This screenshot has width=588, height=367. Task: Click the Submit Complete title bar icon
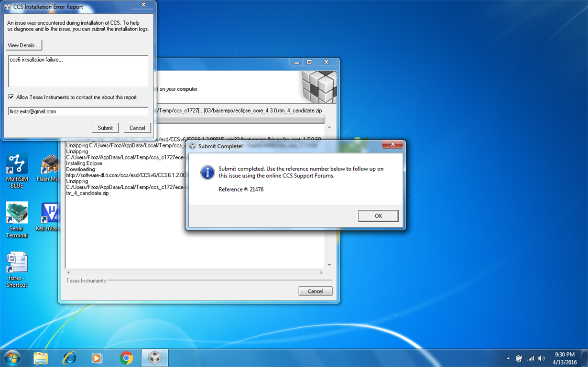193,146
